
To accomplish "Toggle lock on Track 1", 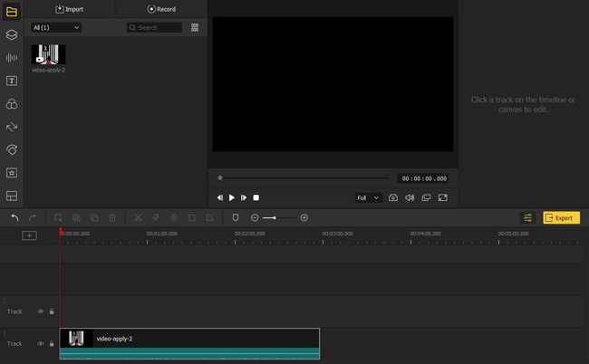I will click(52, 344).
